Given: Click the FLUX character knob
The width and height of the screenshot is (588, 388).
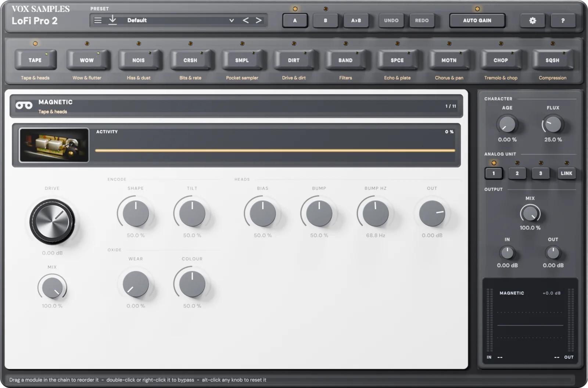Looking at the screenshot, I should pyautogui.click(x=553, y=124).
